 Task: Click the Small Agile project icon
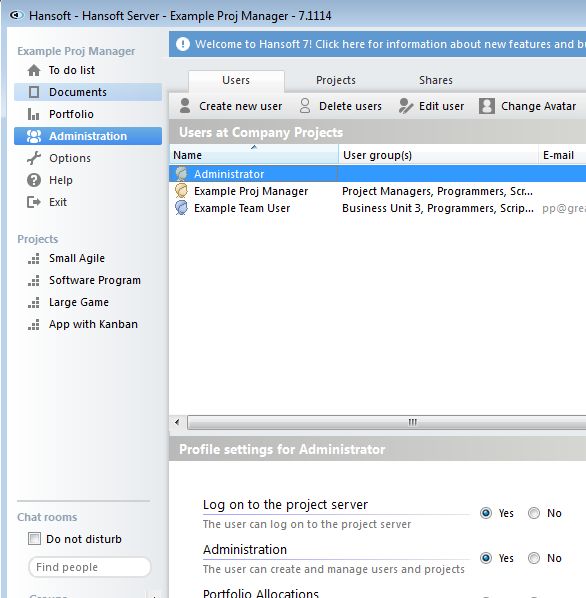[x=34, y=259]
